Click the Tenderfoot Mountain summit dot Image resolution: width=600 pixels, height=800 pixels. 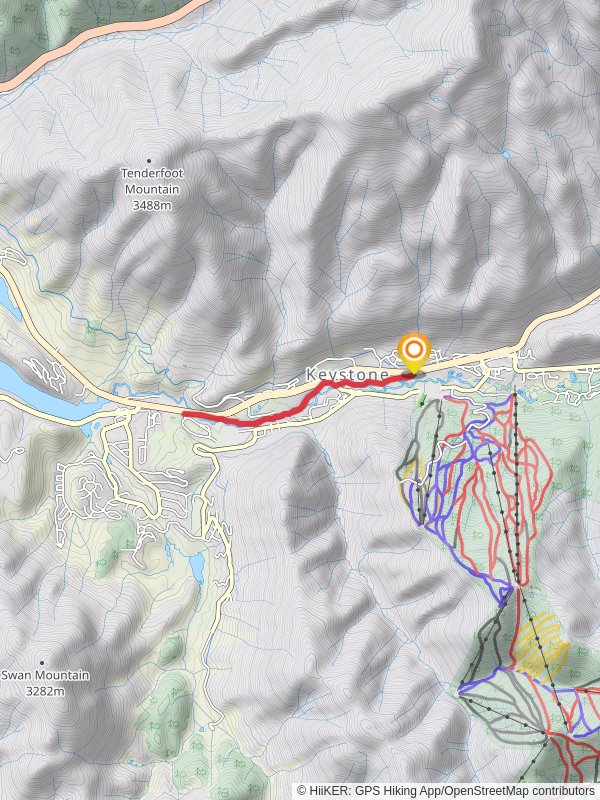pyautogui.click(x=149, y=161)
